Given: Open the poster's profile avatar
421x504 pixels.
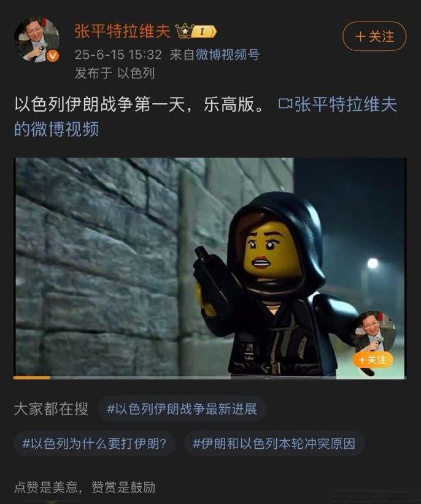Looking at the screenshot, I should [x=36, y=39].
